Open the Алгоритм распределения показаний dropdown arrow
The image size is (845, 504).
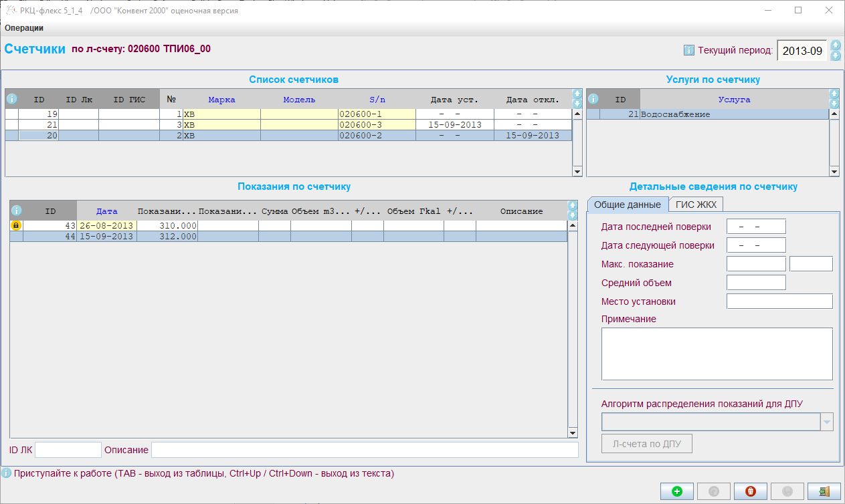pyautogui.click(x=828, y=422)
